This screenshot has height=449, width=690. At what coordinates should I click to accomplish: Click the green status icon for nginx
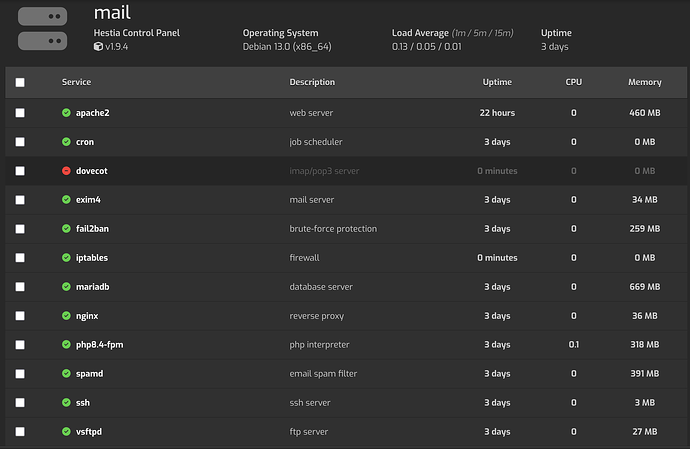coord(66,316)
